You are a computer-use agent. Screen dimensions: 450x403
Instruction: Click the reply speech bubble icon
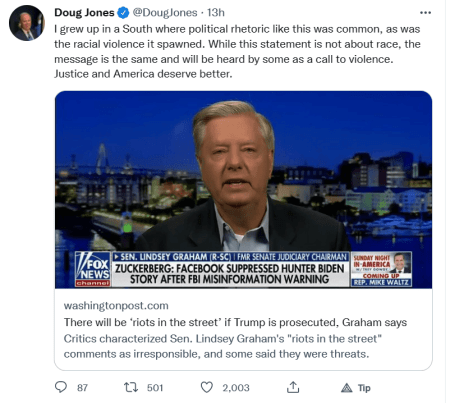(x=61, y=387)
